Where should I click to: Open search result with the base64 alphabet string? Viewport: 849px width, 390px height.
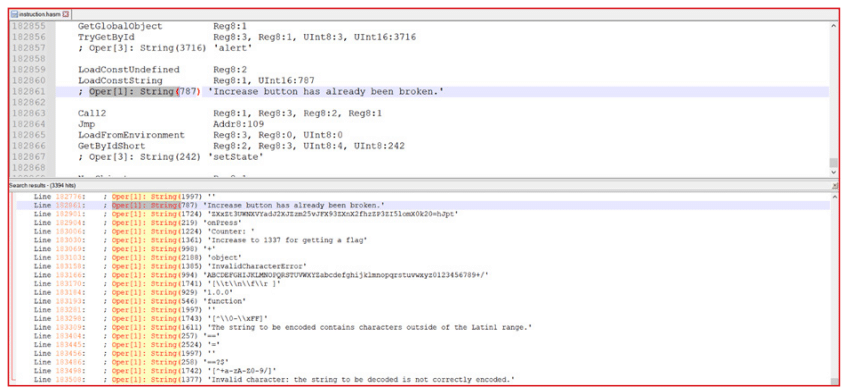click(261, 275)
